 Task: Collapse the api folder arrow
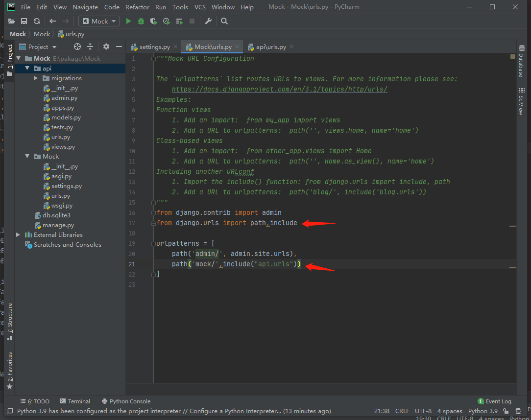(27, 69)
